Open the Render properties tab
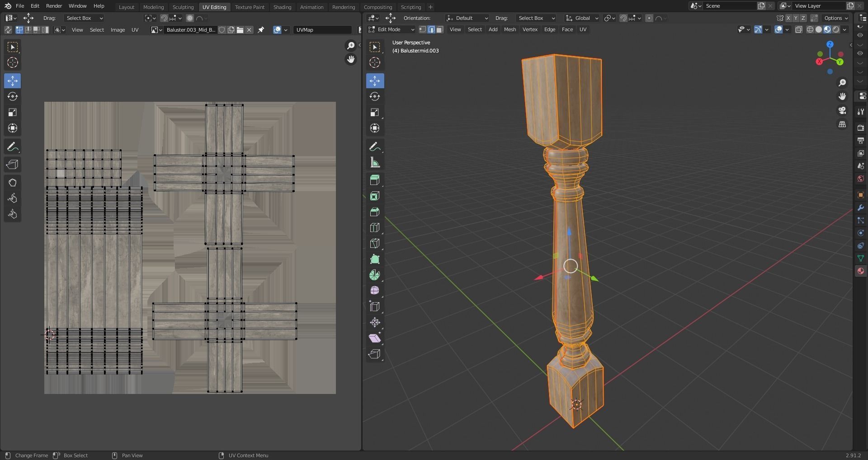The height and width of the screenshot is (460, 868). (860, 128)
